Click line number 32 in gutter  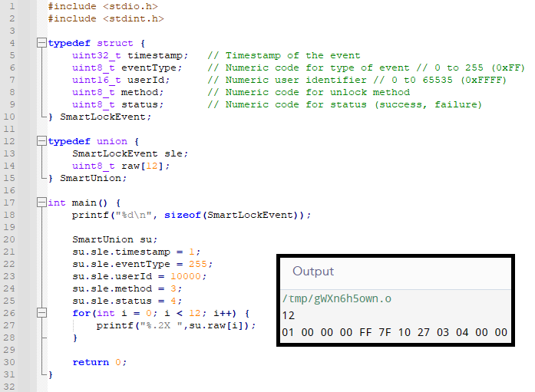[x=9, y=387]
